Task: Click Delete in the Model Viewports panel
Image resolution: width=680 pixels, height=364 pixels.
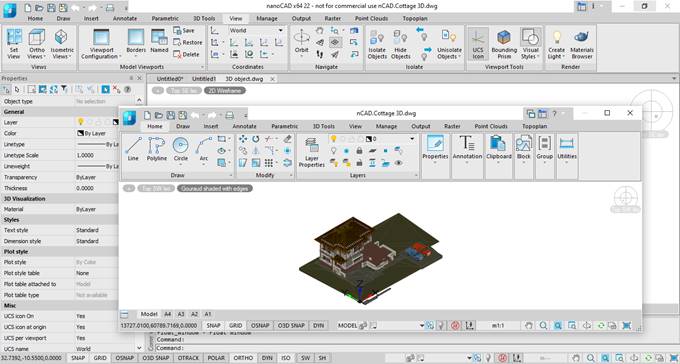Action: coord(186,55)
